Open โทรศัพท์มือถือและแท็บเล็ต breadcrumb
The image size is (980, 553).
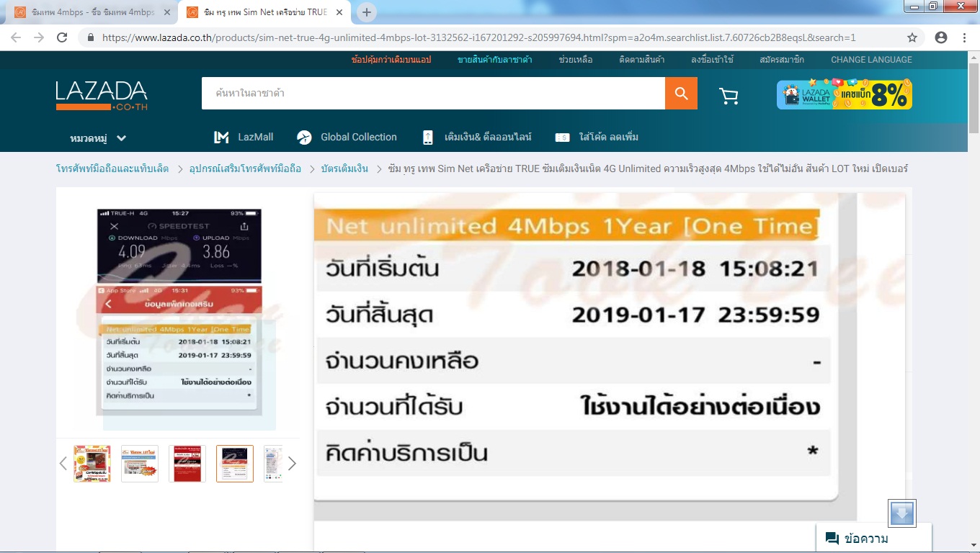112,168
